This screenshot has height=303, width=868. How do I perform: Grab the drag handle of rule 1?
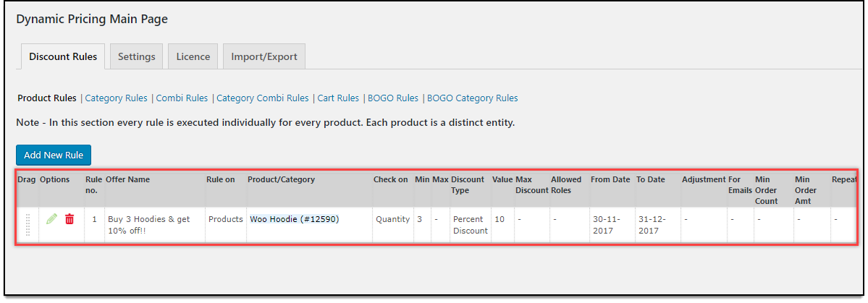pyautogui.click(x=28, y=224)
